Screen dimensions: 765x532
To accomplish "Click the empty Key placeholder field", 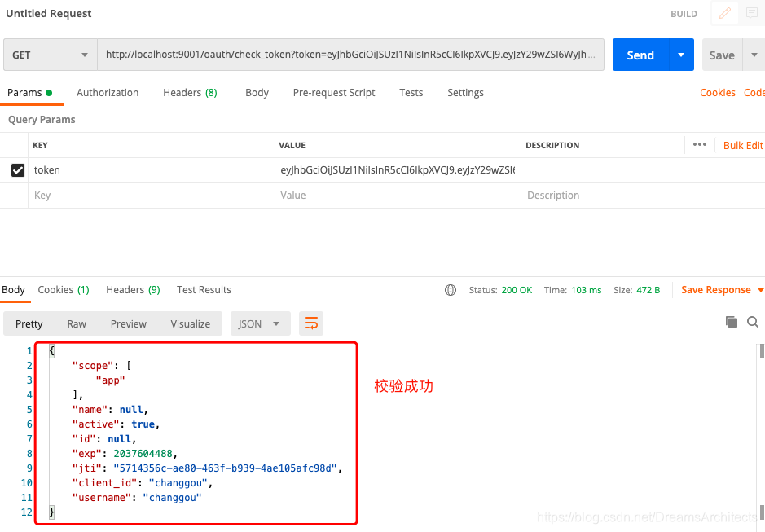I will pos(152,196).
